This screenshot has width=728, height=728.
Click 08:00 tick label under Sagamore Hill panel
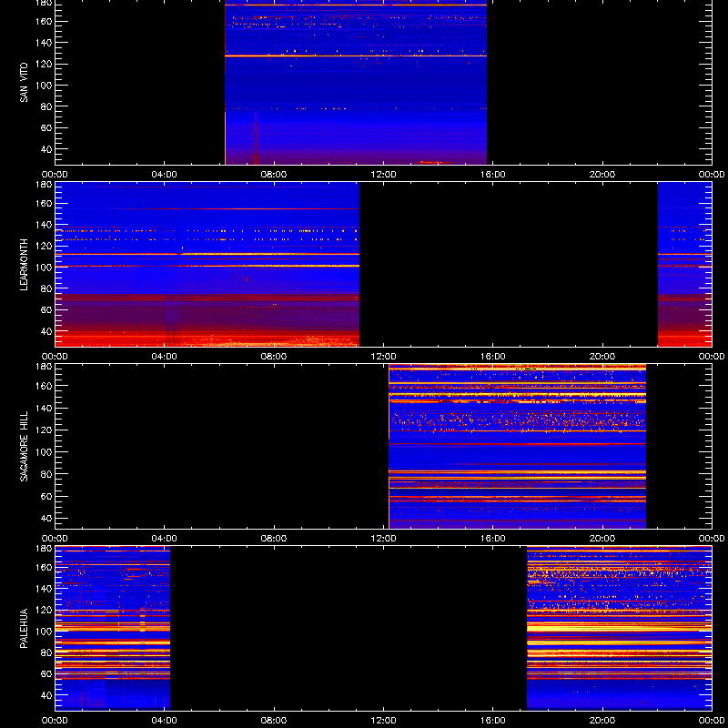pos(274,539)
